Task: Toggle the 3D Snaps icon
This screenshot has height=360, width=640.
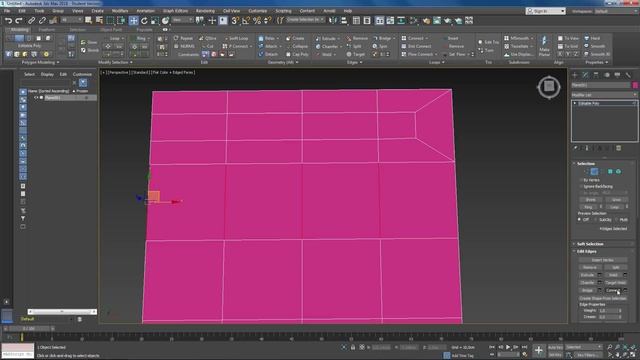Action: click(235, 20)
